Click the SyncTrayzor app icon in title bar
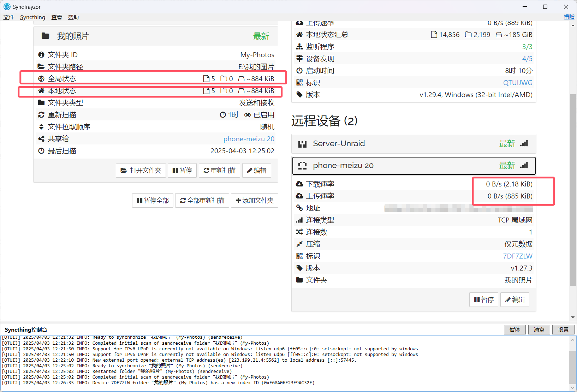This screenshot has width=577, height=392. click(7, 7)
